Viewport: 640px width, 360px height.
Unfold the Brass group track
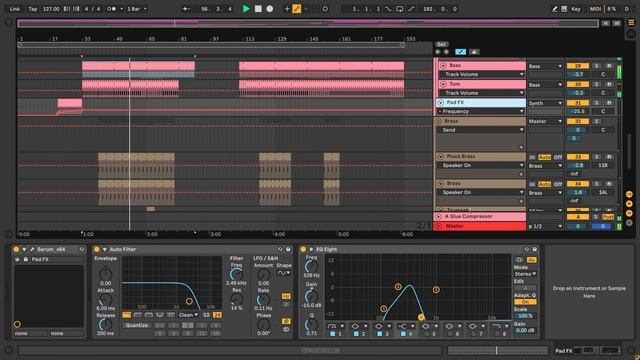coord(439,121)
